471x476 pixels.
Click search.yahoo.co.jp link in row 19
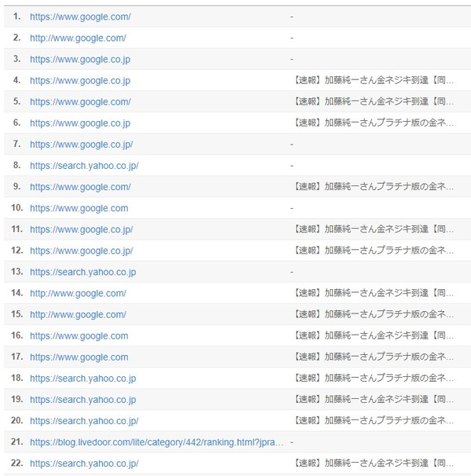[x=83, y=400]
